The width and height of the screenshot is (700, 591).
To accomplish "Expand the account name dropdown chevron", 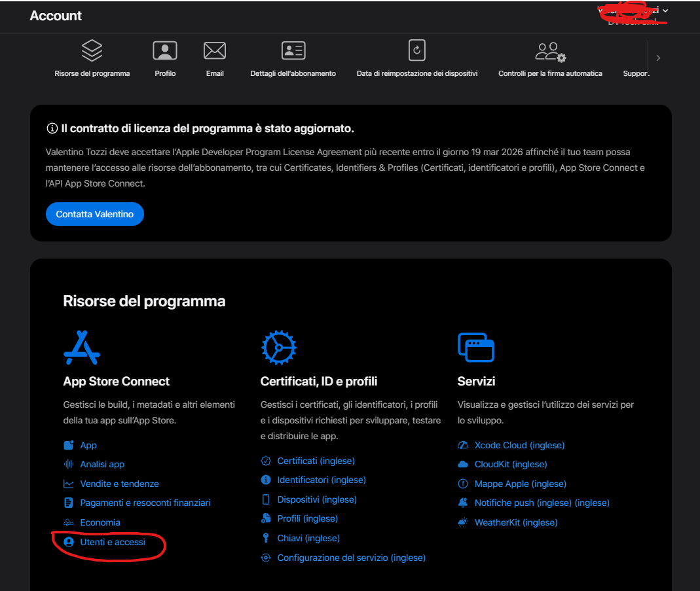I will pos(665,10).
